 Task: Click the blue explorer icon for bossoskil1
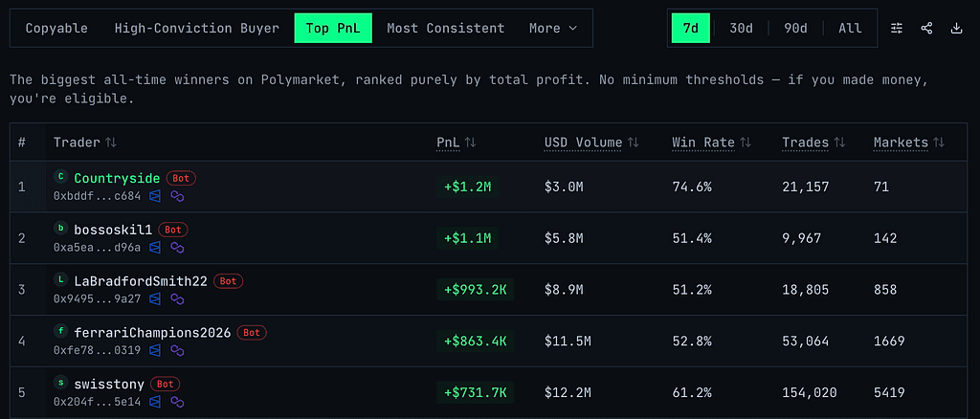(x=155, y=247)
